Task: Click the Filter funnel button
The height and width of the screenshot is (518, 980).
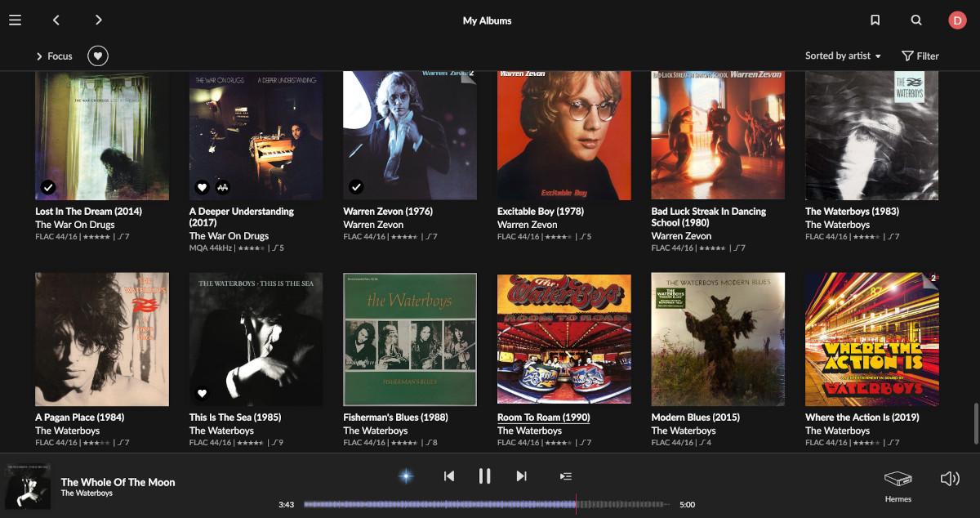Action: [920, 56]
